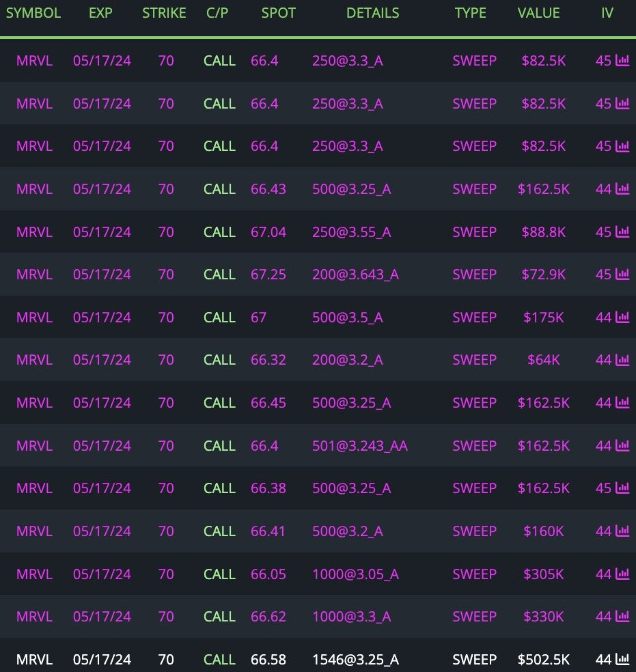Click expiry 05/17/24 in the $72.9K row
The height and width of the screenshot is (672, 636).
pos(102,275)
